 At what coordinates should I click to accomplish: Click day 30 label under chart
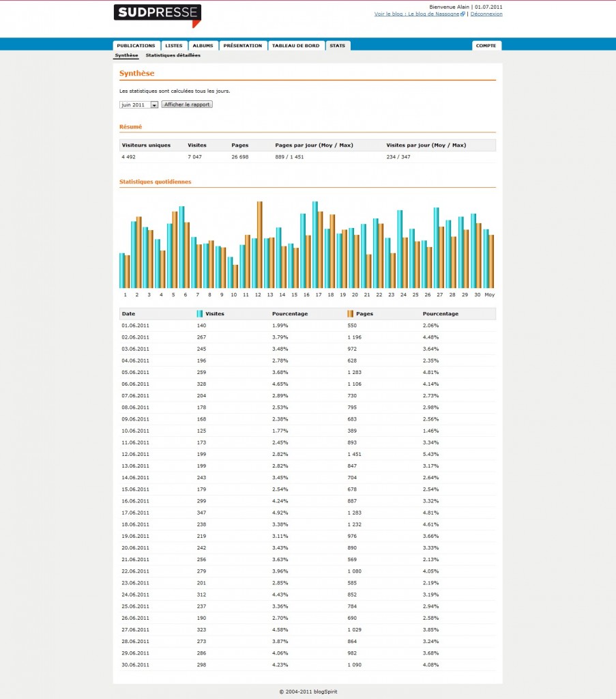[x=477, y=295]
